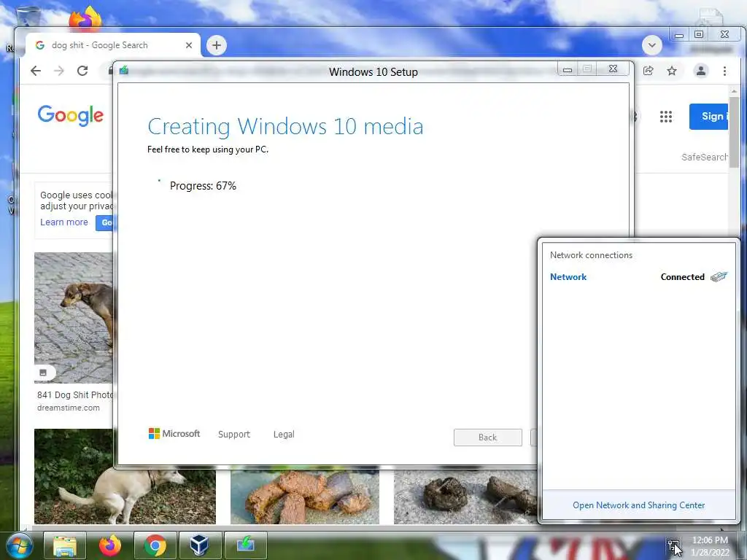The width and height of the screenshot is (747, 560).
Task: Click Chrome's share page icon
Action: (648, 71)
